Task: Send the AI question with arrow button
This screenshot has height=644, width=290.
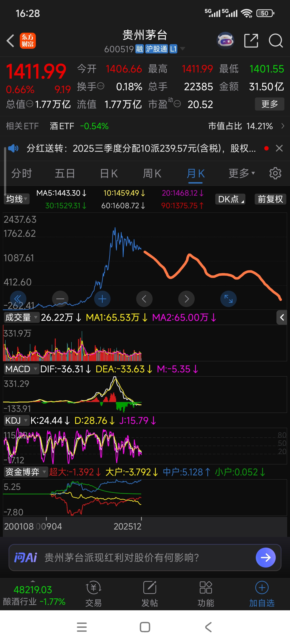Action: pos(266,558)
